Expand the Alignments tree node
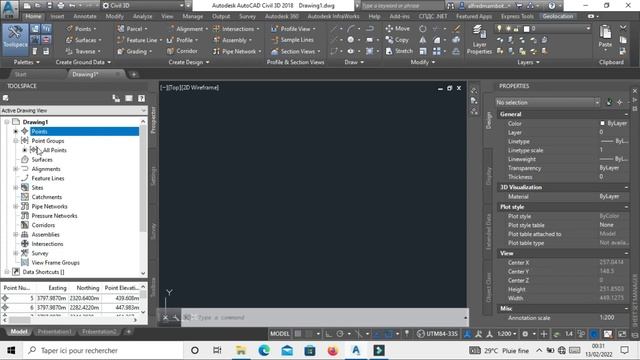This screenshot has width=640, height=360. click(16, 169)
